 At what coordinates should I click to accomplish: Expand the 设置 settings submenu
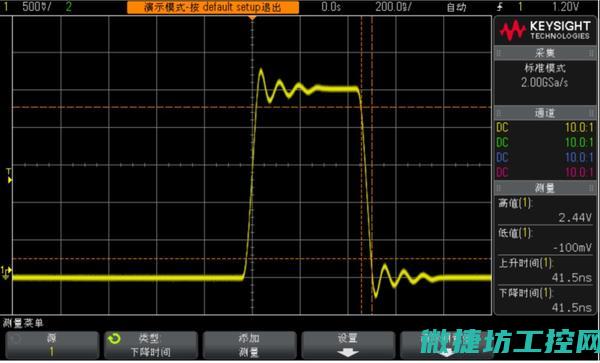(348, 345)
